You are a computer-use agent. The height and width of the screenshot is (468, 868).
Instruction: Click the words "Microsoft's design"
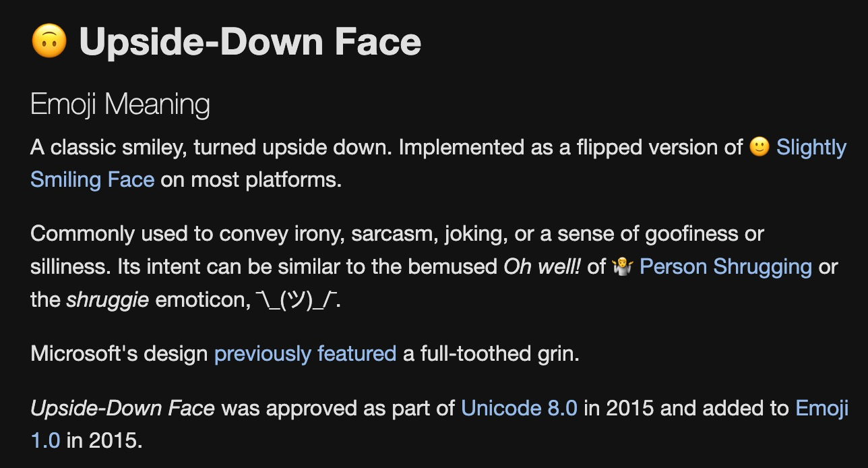tap(119, 353)
